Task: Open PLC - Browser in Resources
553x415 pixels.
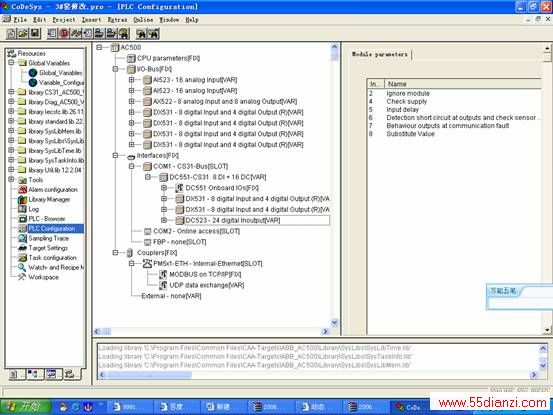Action: pyautogui.click(x=47, y=219)
